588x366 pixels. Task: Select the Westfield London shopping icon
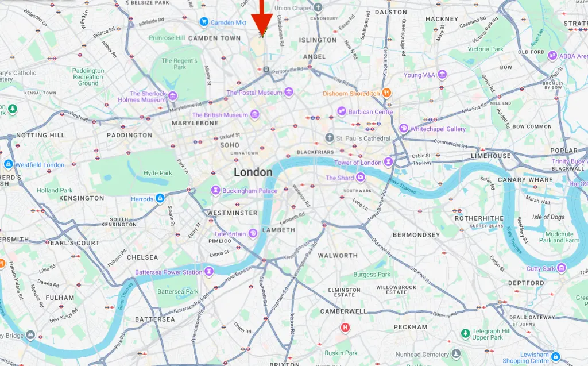[8, 164]
